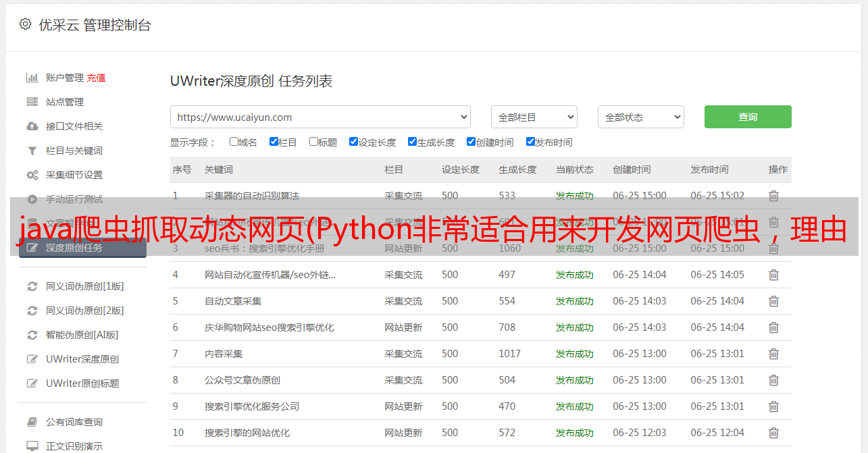The image size is (868, 453).
Task: Click the cloud upload icon for 接口文件相关
Action: pos(32,126)
